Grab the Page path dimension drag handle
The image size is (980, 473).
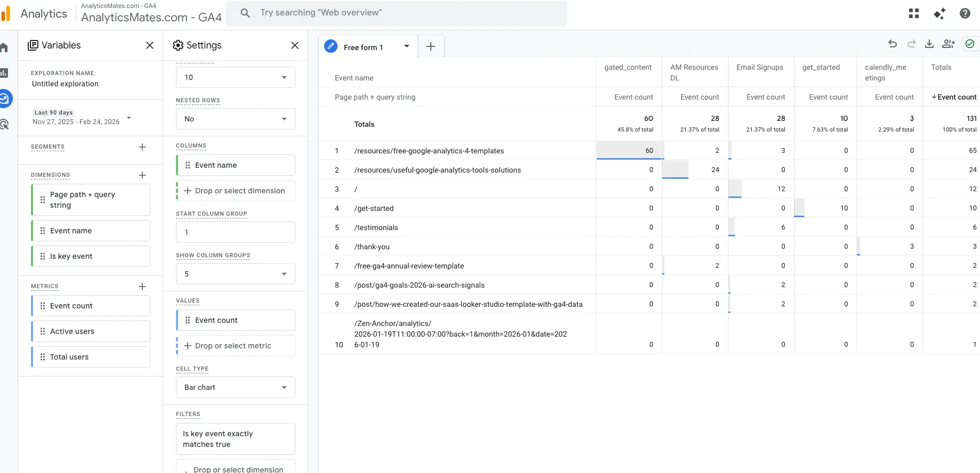(x=43, y=200)
